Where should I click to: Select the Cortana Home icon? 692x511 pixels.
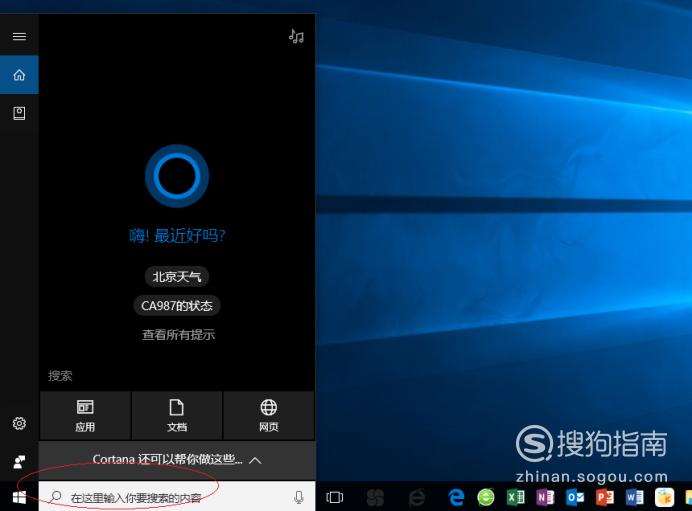[x=19, y=75]
